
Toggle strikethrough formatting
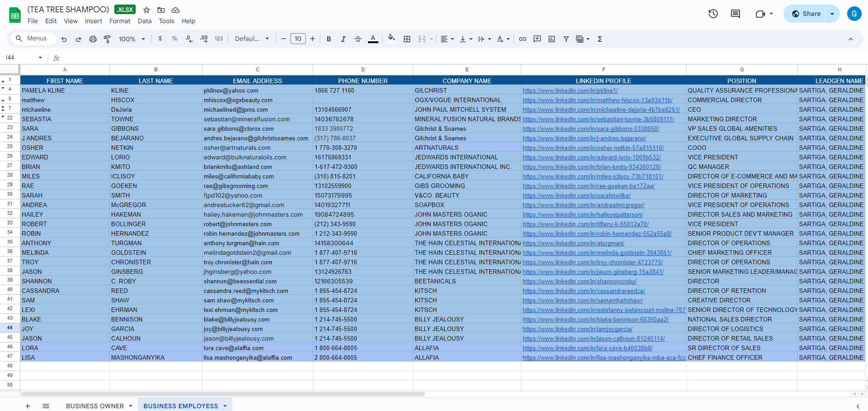click(x=358, y=39)
